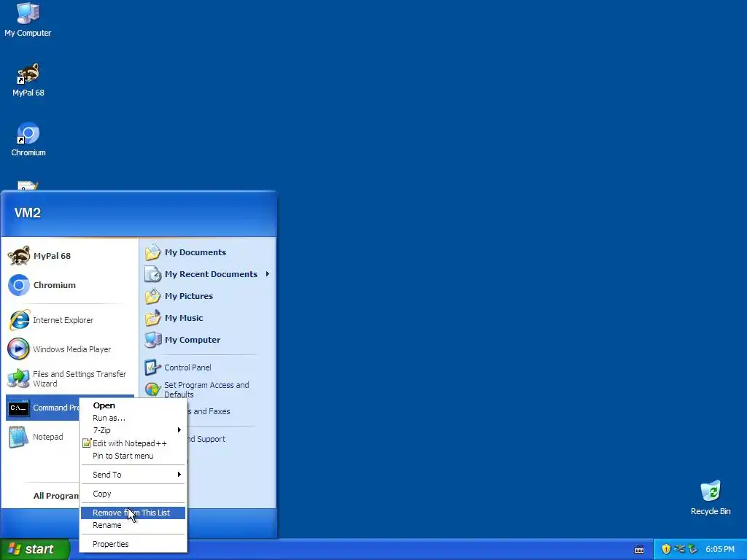
Task: Click the keyboard icon on taskbar
Action: [639, 550]
